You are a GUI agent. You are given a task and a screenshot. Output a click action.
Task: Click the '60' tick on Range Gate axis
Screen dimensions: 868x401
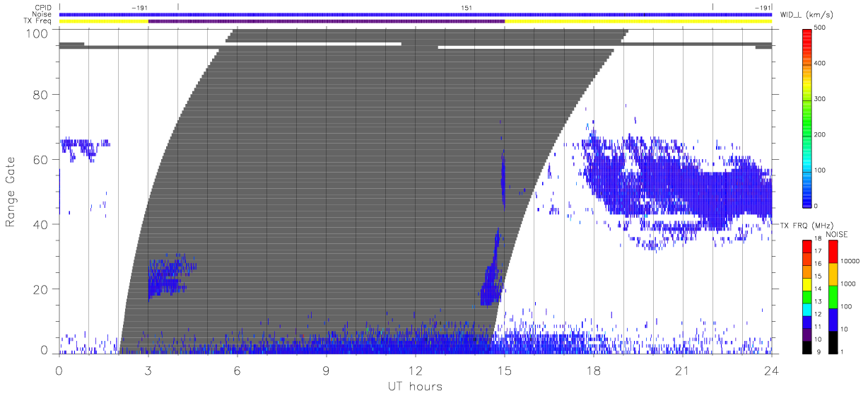pos(40,160)
